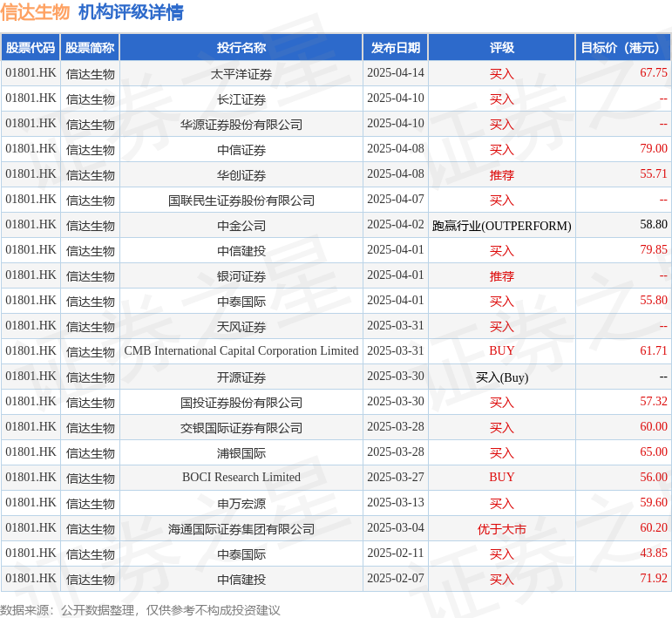
Task: Click the 股票简称 column header
Action: (x=90, y=48)
